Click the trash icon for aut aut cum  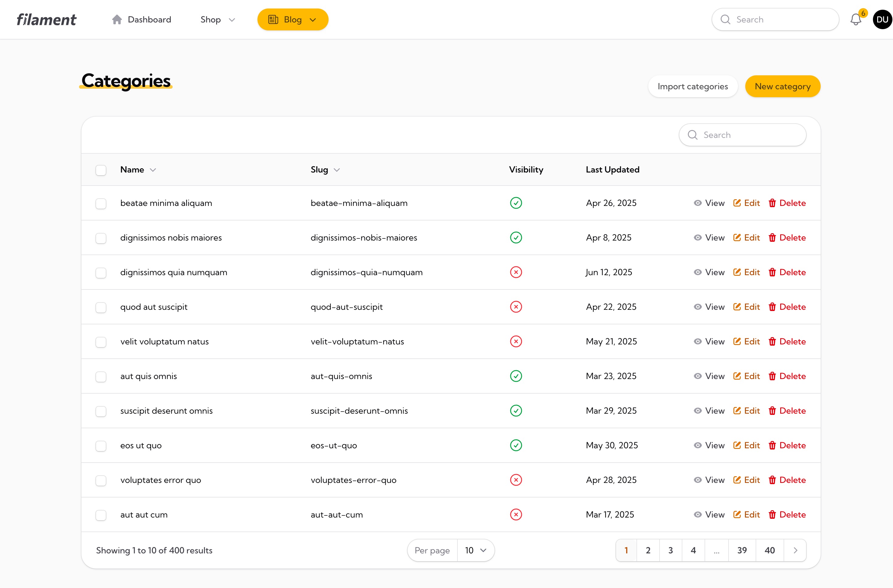tap(772, 514)
